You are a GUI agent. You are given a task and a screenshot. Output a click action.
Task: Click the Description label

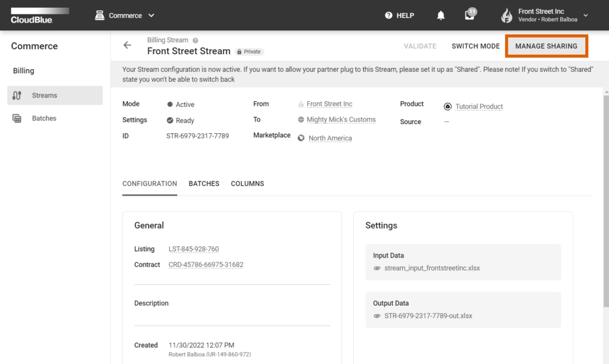click(152, 303)
